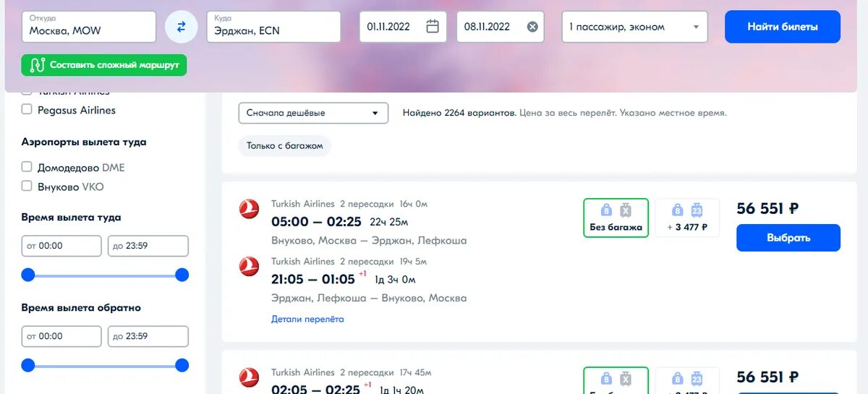This screenshot has height=394, width=868.
Task: Swap origin and destination with the arrows icon
Action: click(x=181, y=27)
